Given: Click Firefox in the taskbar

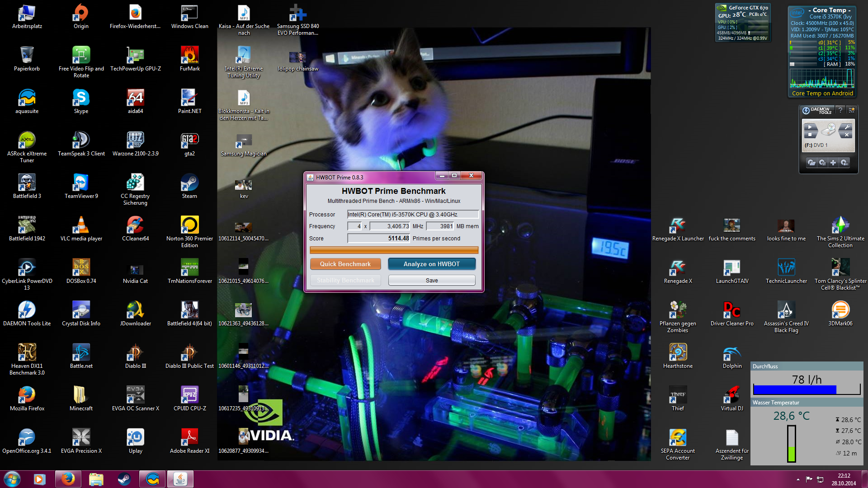Looking at the screenshot, I should (x=68, y=479).
